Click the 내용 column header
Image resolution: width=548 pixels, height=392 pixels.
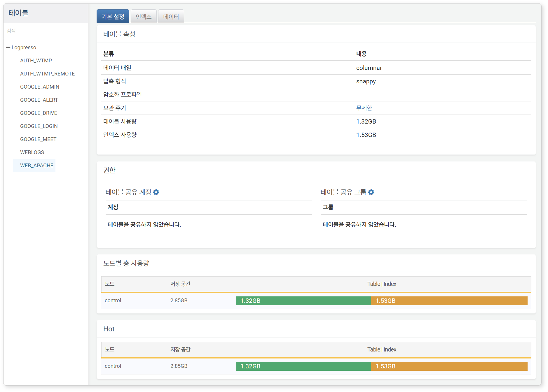tap(362, 54)
